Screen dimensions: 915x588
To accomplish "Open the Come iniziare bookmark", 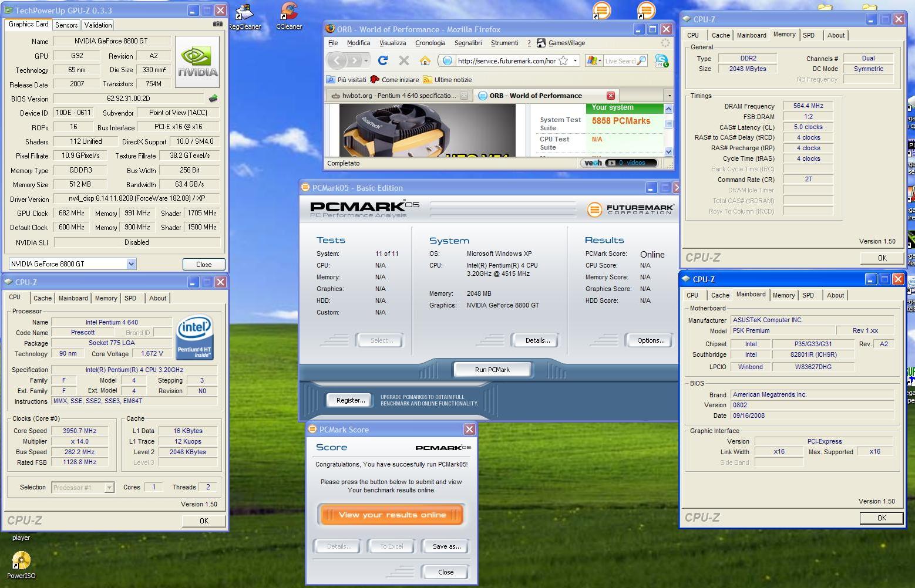I will tap(395, 80).
